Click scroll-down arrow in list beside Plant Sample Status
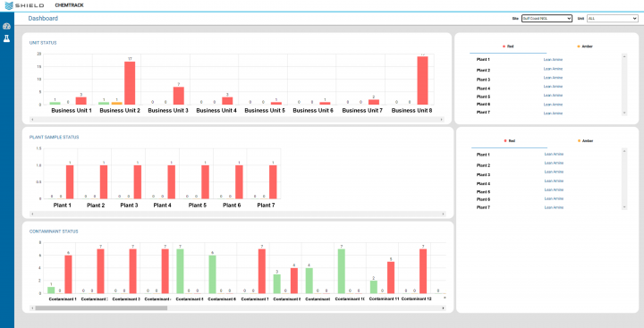644x328 pixels. (x=624, y=207)
